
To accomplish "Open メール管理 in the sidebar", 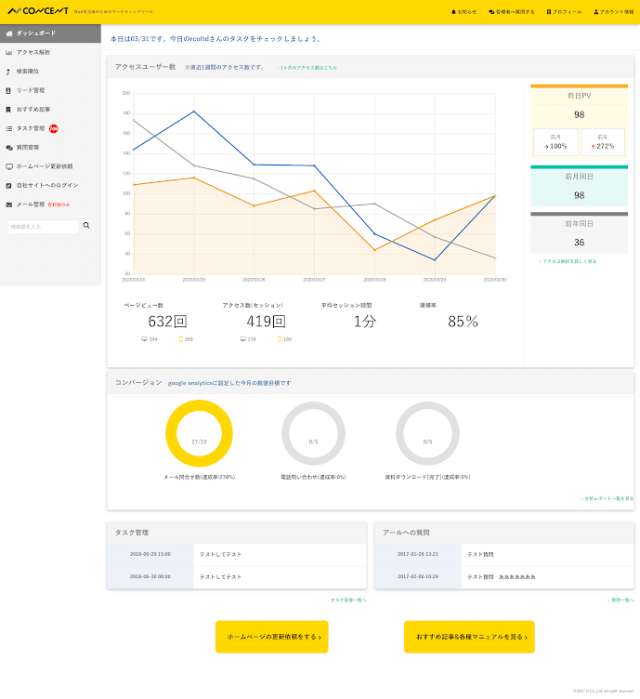I will (50, 205).
